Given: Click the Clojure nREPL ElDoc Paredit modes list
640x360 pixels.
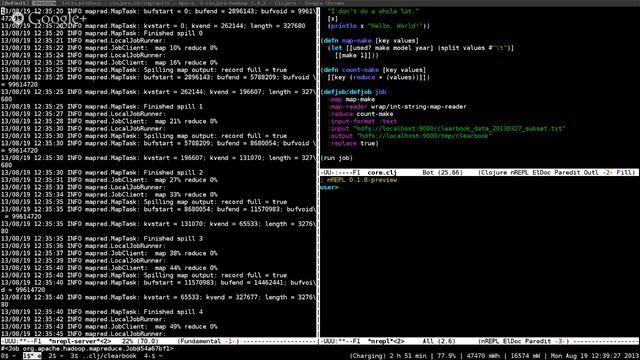Looking at the screenshot, I should pos(557,173).
